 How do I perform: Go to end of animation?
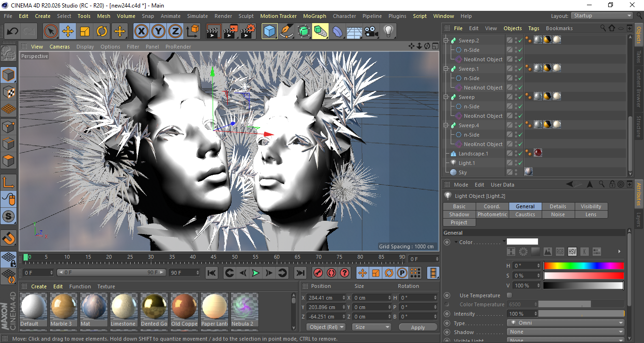(300, 273)
